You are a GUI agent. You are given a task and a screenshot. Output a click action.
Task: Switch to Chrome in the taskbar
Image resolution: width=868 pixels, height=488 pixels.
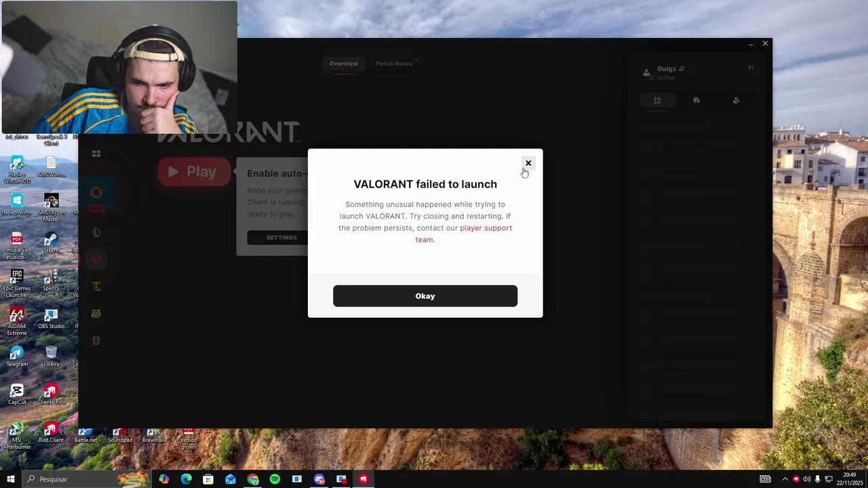tap(253, 479)
